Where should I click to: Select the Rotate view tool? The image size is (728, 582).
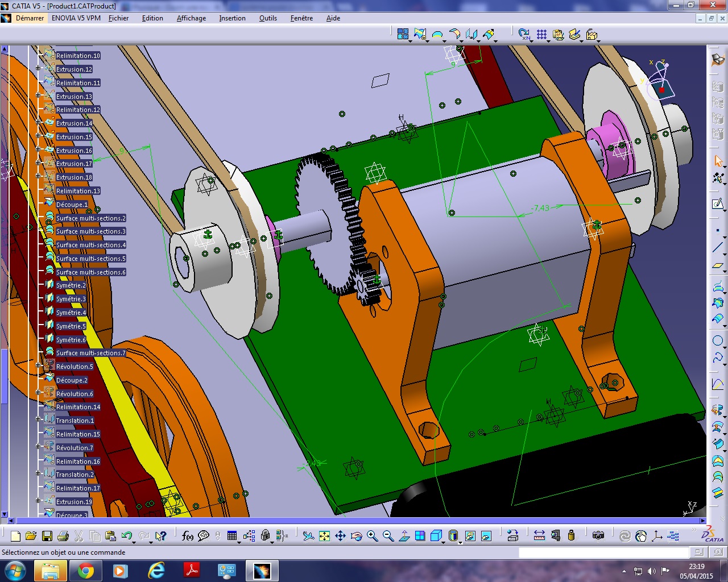pos(356,536)
